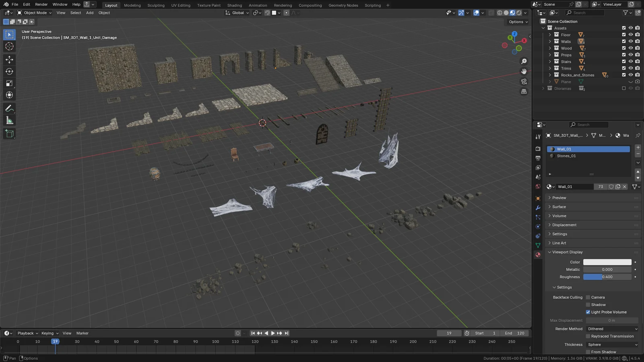Click the viewport Options button
The height and width of the screenshot is (362, 644).
point(517,22)
